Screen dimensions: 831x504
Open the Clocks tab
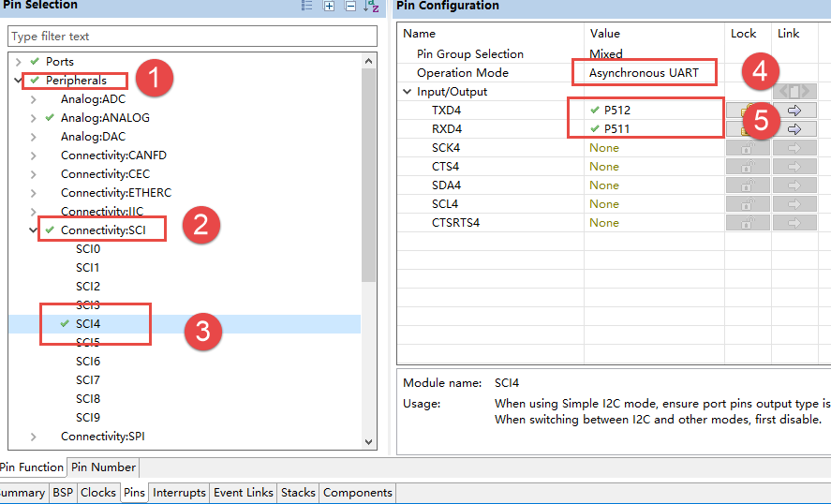(x=98, y=493)
